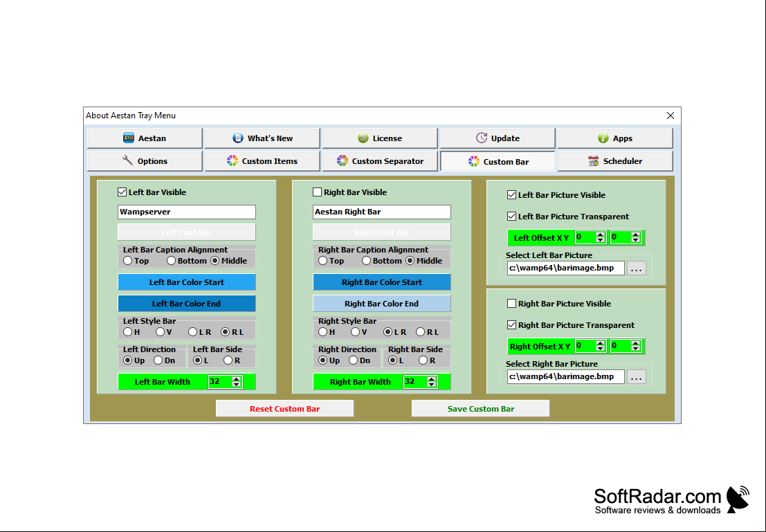Click Reset Custom Bar button
Image resolution: width=766 pixels, height=532 pixels.
pyautogui.click(x=285, y=409)
